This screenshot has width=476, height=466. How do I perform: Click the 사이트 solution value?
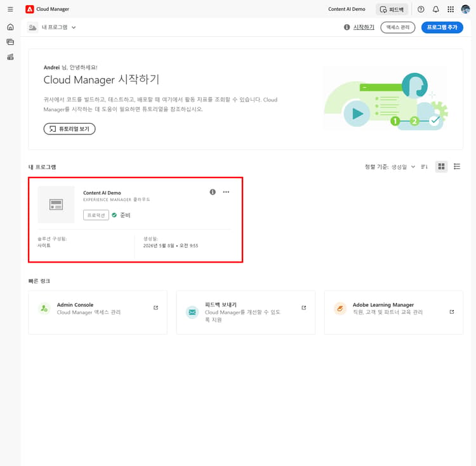click(44, 245)
